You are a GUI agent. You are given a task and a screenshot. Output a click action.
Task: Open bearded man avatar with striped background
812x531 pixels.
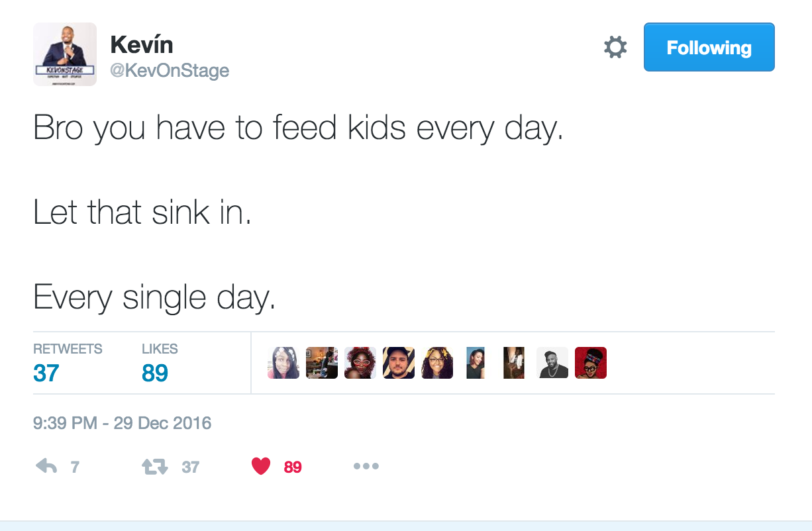click(399, 363)
